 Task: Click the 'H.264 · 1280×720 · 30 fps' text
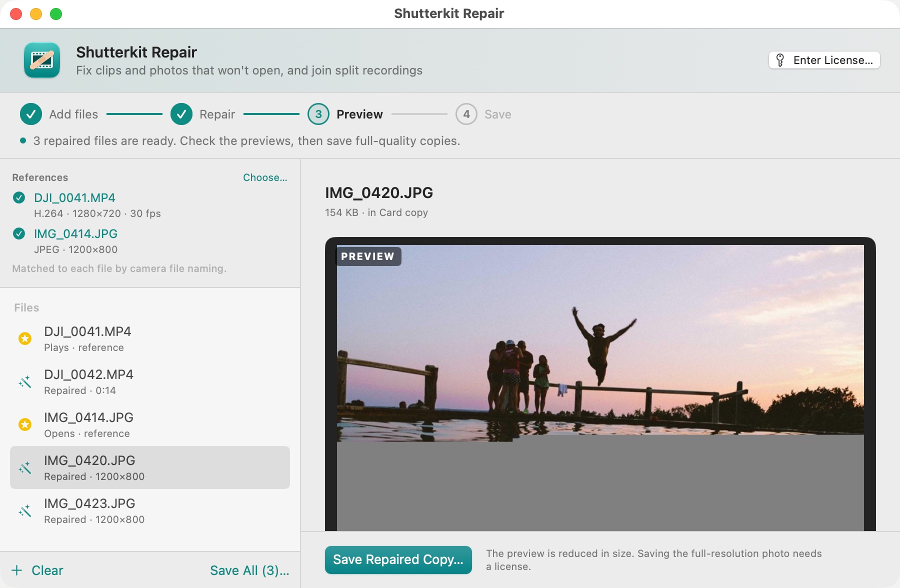tap(97, 213)
